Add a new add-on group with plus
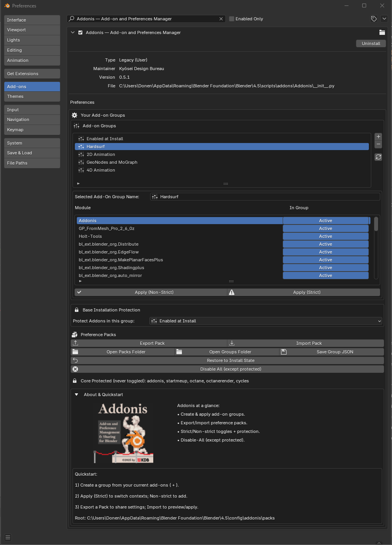392x545 pixels. coord(378,137)
